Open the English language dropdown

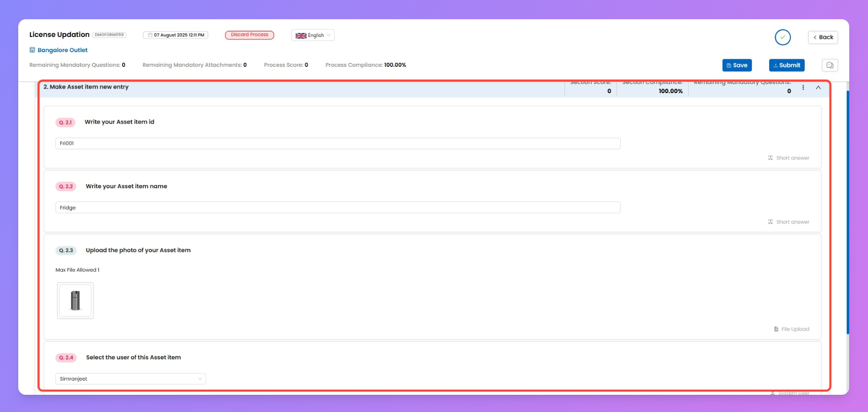coord(313,35)
